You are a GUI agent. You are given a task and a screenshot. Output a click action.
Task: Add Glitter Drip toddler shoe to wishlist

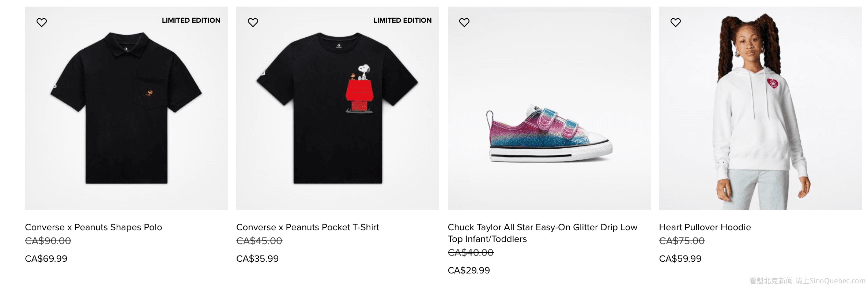(464, 23)
